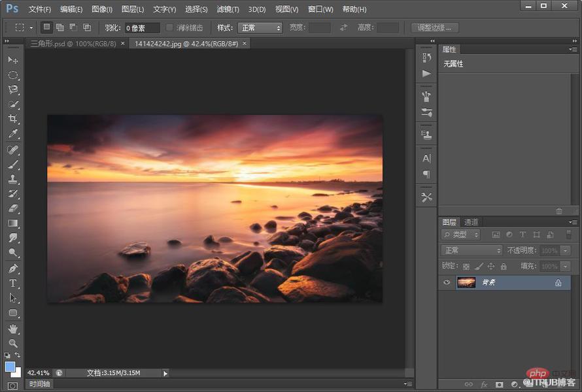This screenshot has width=582, height=392.
Task: Select the Gradient tool
Action: pos(13,223)
